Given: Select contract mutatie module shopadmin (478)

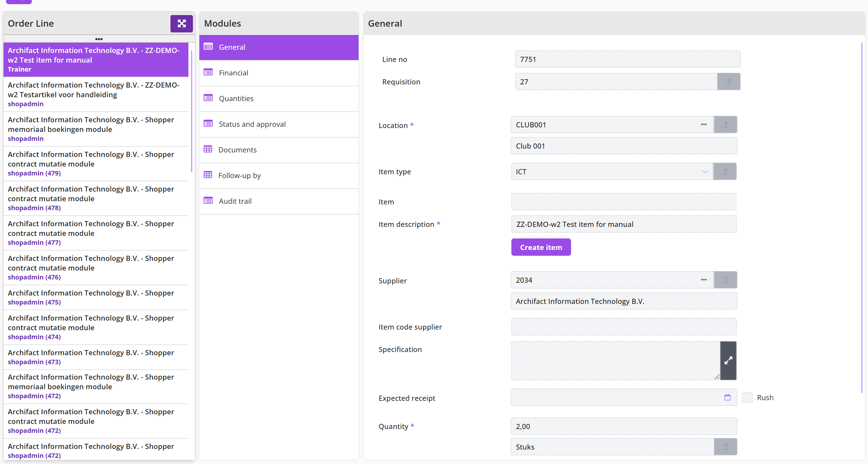Looking at the screenshot, I should 96,198.
